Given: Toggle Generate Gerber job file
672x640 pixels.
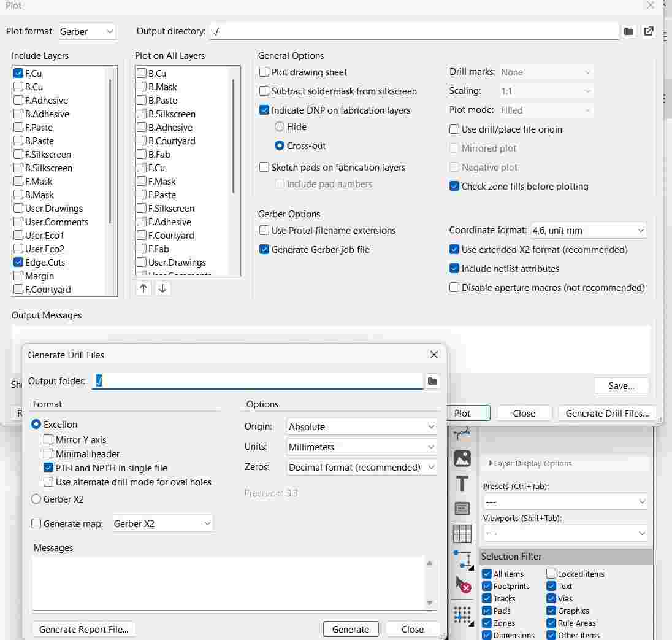Looking at the screenshot, I should [x=264, y=249].
